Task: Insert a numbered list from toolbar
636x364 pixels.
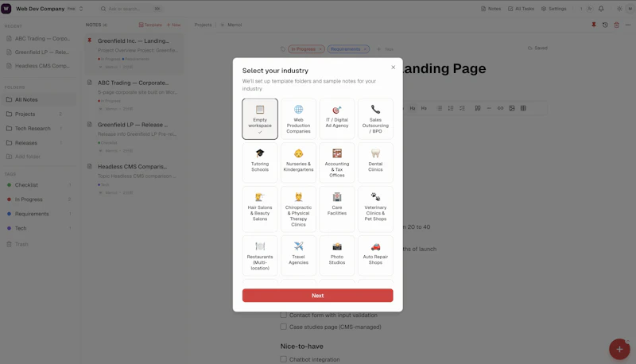Action: click(451, 108)
